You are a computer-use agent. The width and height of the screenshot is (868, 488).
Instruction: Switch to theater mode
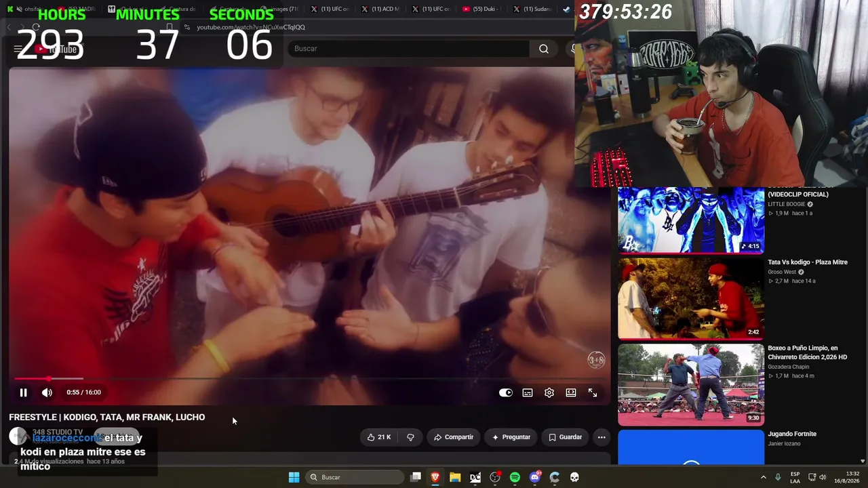pyautogui.click(x=571, y=392)
